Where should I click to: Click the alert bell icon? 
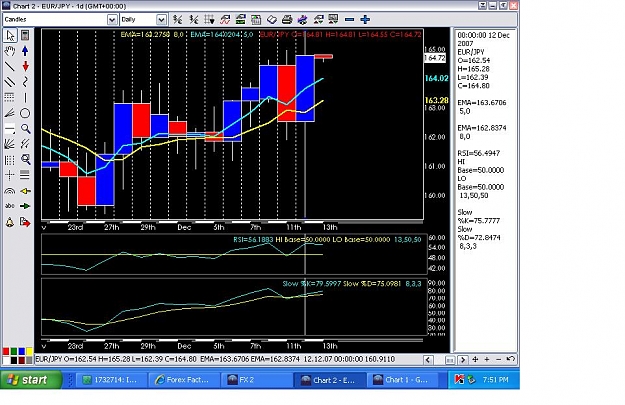[10, 222]
